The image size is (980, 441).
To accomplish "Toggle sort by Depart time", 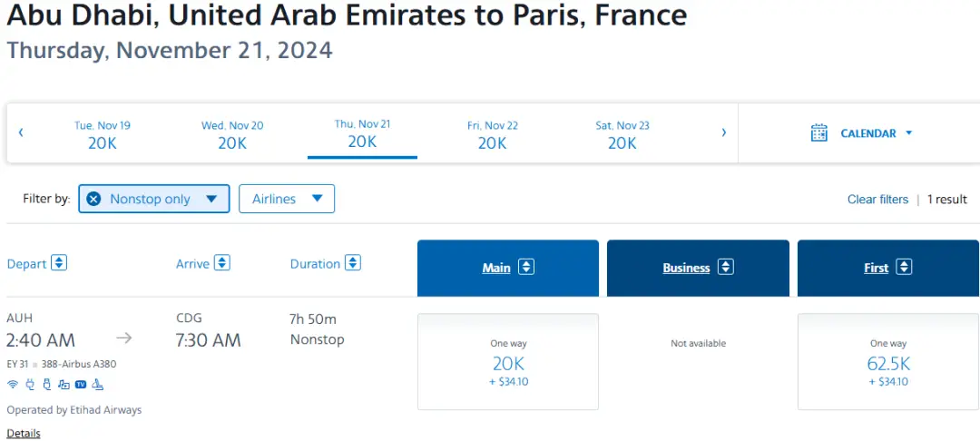I will click(59, 263).
